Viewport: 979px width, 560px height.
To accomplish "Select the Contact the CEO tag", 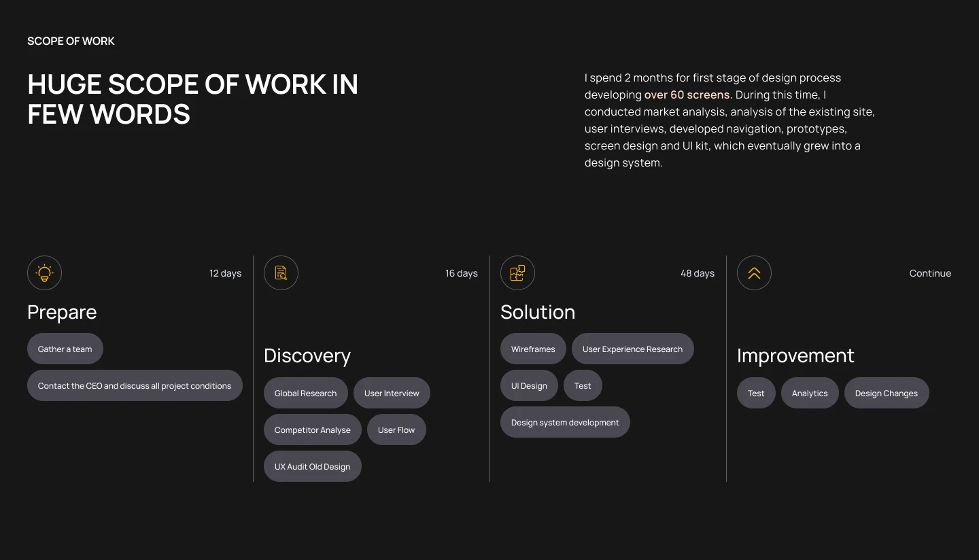I will pos(135,385).
